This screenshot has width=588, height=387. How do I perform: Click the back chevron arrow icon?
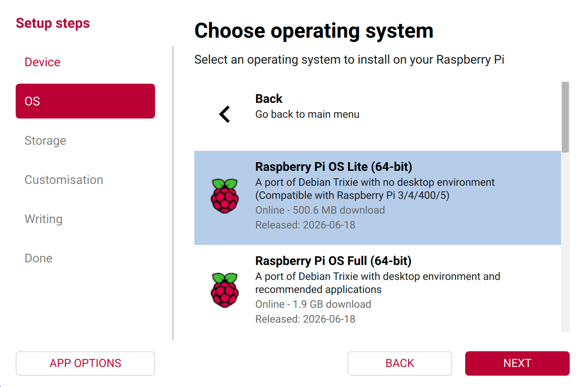[224, 114]
